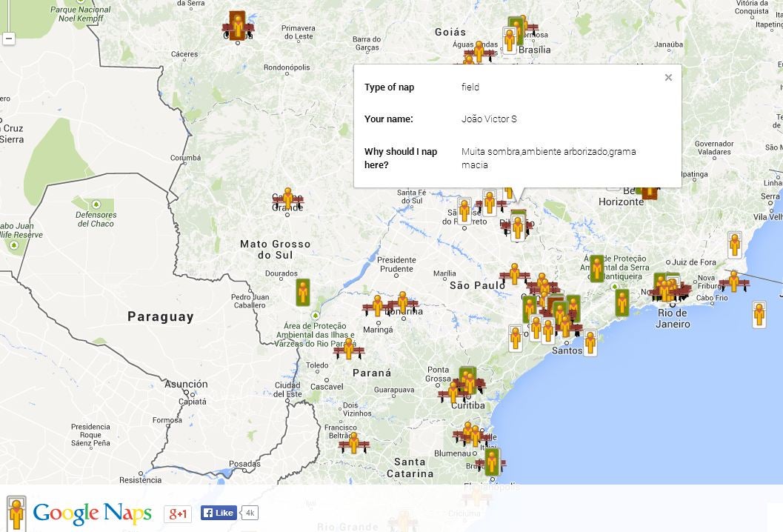Select the nap marker near Juiz de Fora

tap(734, 243)
